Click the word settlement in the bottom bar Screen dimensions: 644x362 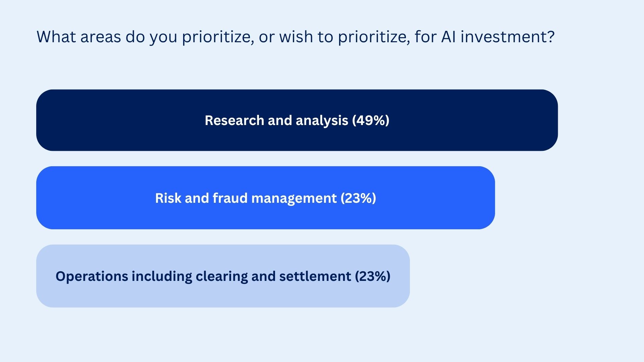click(x=315, y=276)
